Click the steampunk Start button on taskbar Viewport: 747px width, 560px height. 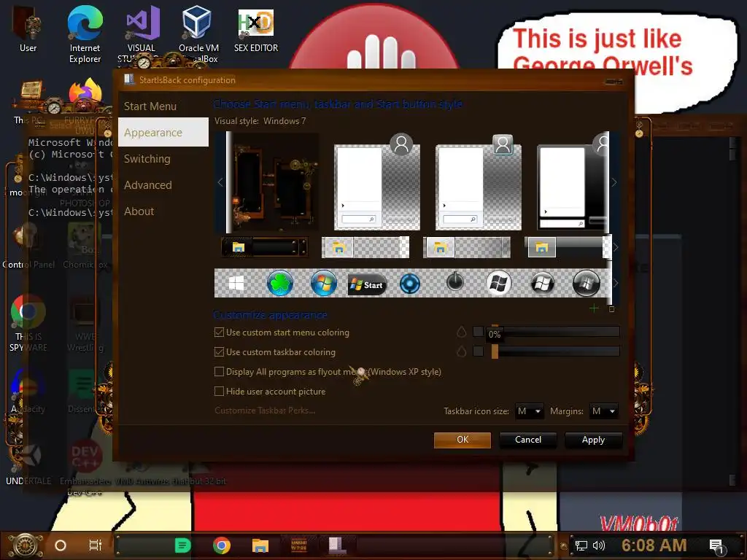pyautogui.click(x=26, y=545)
